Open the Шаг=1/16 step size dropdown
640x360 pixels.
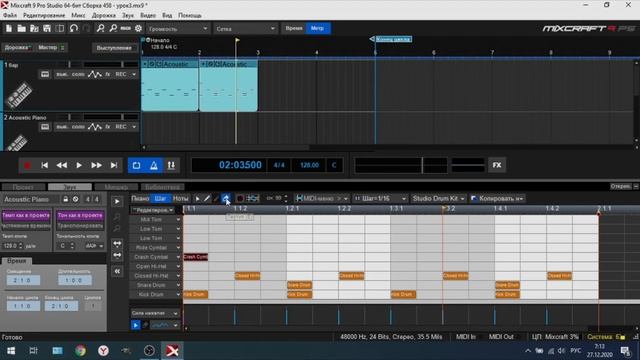(380, 199)
